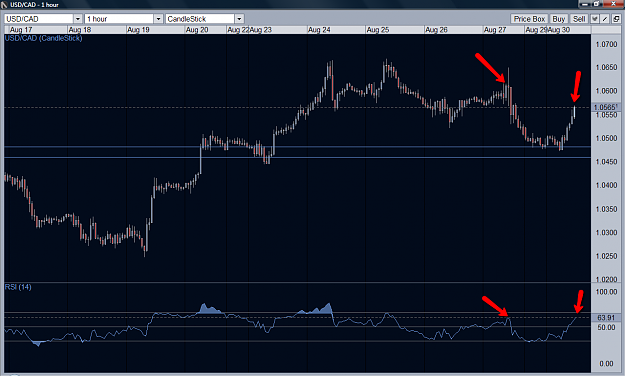
Task: Click the Price Box button
Action: [x=529, y=19]
